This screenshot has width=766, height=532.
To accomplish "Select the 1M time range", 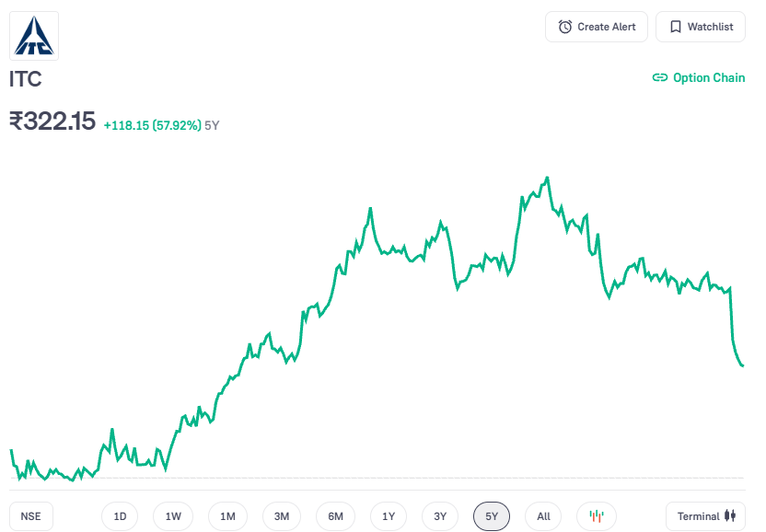I will [x=227, y=516].
